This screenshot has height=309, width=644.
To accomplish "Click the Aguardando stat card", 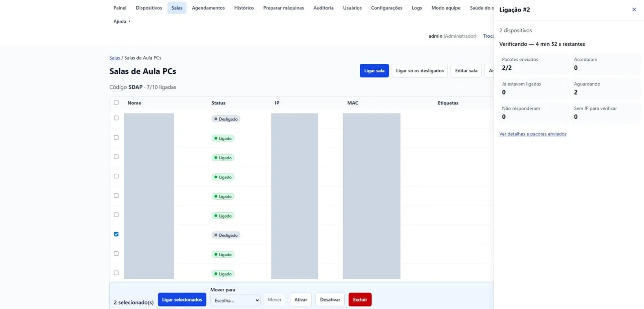I will [606, 88].
